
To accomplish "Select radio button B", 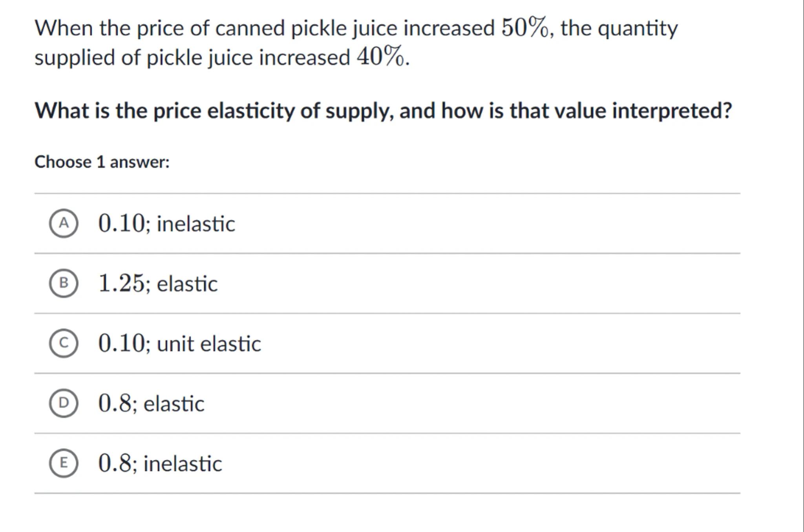I will click(64, 283).
